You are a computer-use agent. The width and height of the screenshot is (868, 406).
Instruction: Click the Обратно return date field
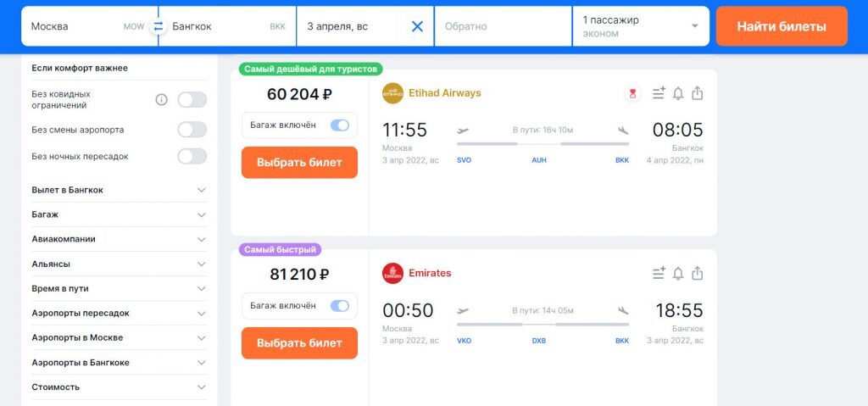point(503,26)
